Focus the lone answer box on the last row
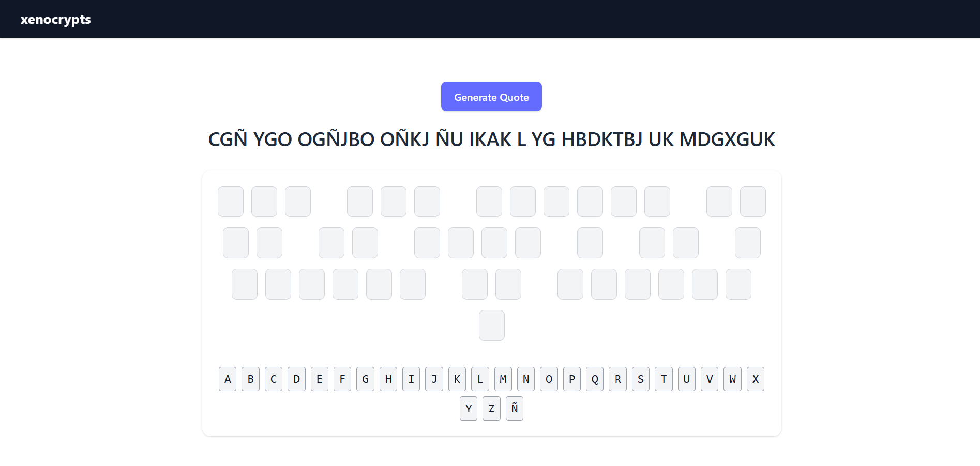Viewport: 980px width, 466px height. pyautogui.click(x=492, y=325)
